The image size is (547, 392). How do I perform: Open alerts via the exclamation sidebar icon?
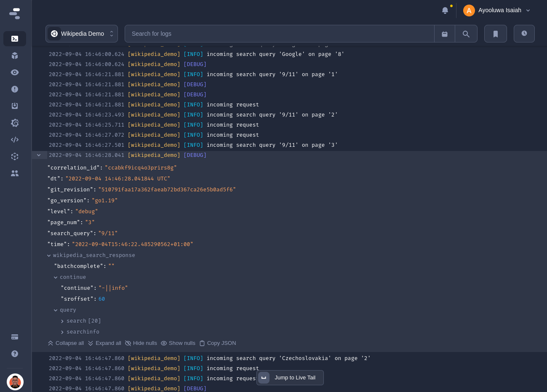(15, 89)
